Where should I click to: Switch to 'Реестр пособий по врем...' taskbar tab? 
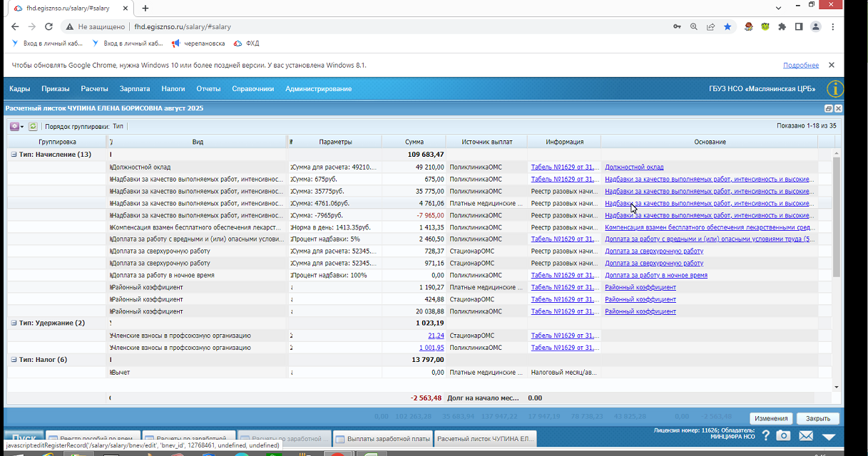[93, 439]
